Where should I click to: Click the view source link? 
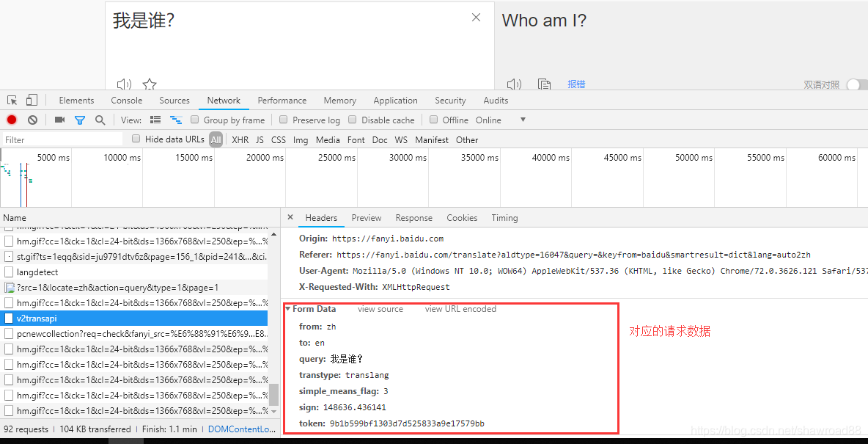[x=380, y=309]
